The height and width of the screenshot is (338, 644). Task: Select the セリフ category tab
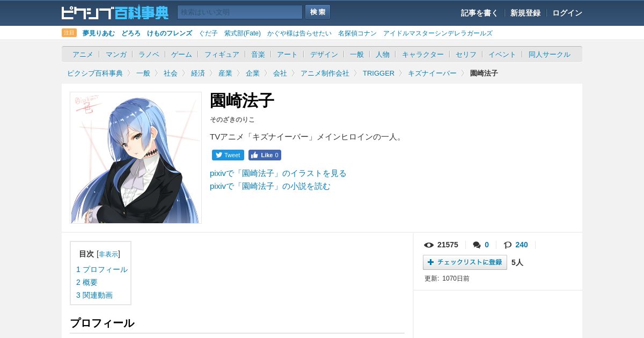466,54
